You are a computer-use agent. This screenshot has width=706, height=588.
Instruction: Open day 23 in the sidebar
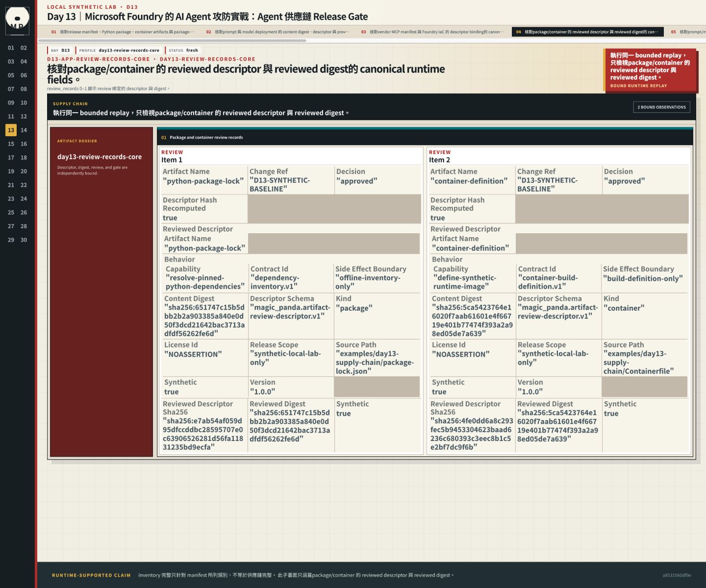pos(11,199)
